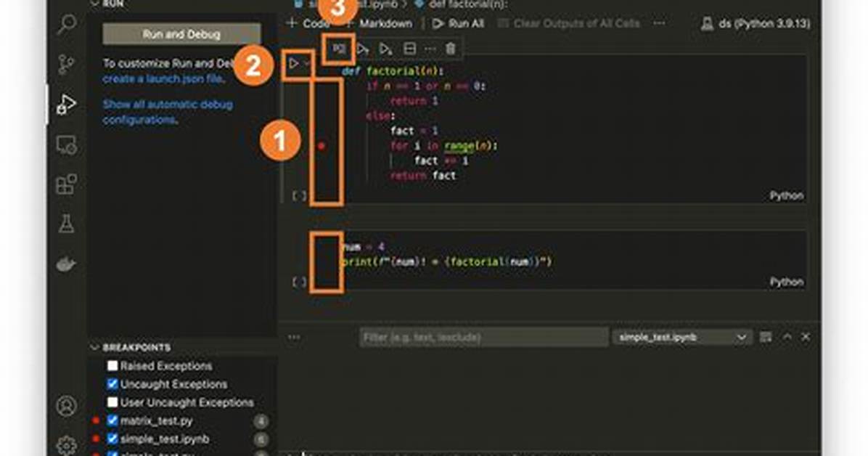Execute above cells icon in cell toolbar

pyautogui.click(x=363, y=49)
